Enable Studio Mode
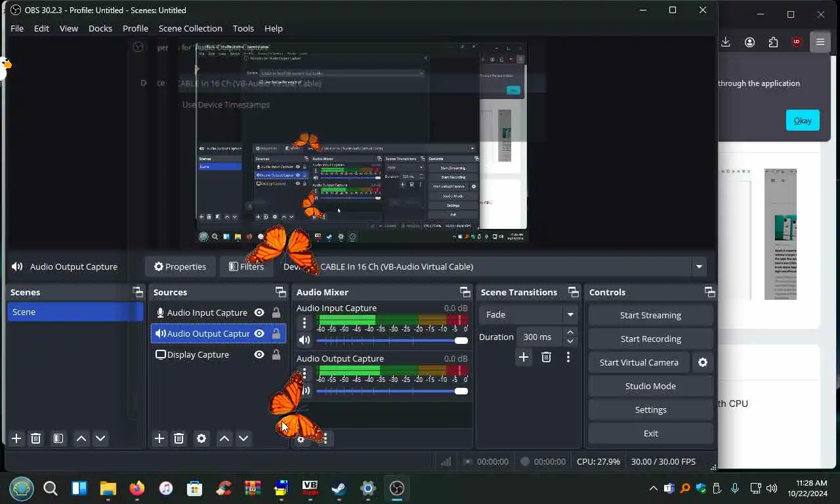 pos(650,386)
